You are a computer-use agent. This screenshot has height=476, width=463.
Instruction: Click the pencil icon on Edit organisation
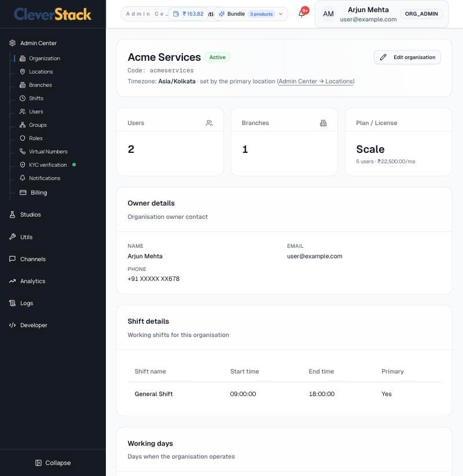coord(383,57)
